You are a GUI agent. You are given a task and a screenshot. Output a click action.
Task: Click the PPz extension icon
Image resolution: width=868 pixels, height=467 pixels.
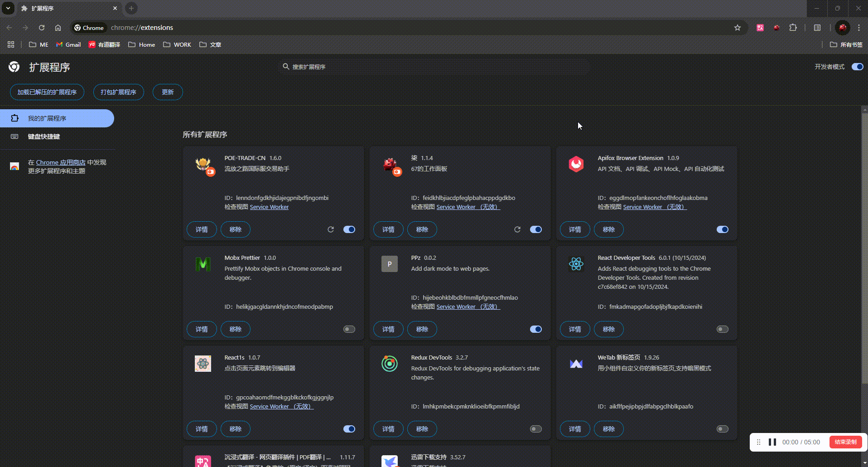coord(390,264)
